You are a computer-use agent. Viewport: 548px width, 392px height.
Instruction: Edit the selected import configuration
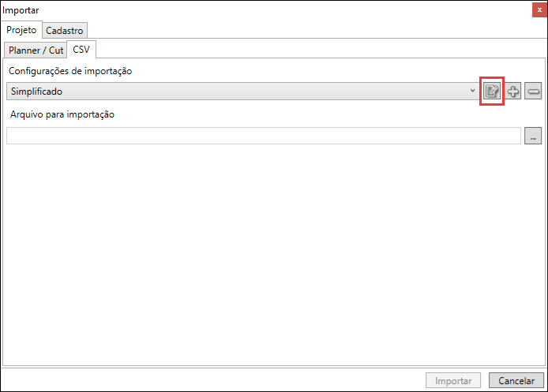(492, 91)
